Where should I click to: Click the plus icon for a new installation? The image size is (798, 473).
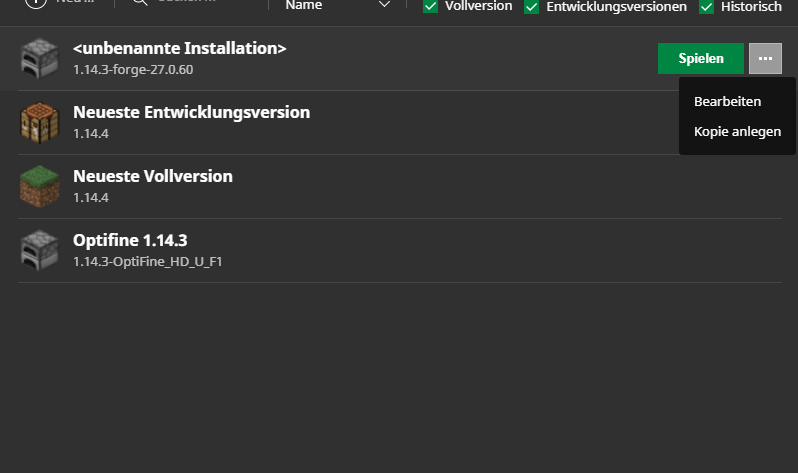click(34, 3)
